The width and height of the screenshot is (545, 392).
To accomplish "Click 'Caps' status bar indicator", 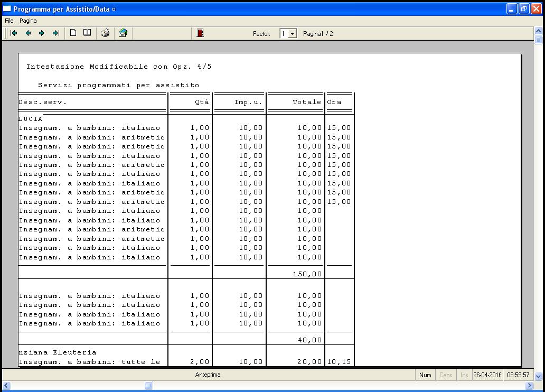I will [446, 375].
